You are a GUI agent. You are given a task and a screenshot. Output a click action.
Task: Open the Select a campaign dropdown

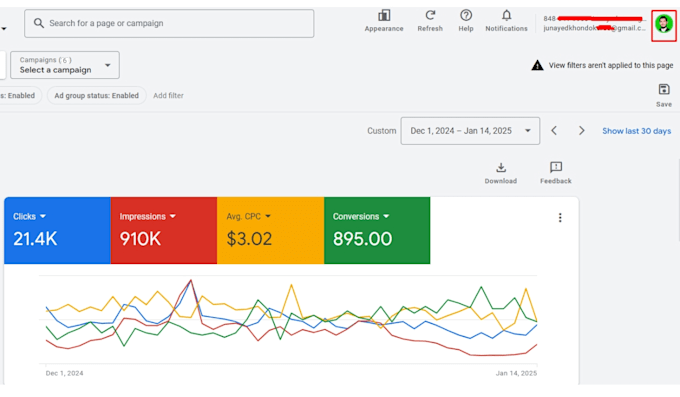click(65, 65)
